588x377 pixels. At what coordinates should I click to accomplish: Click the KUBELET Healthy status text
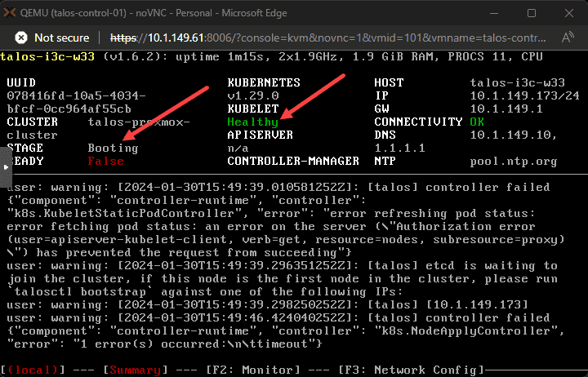tap(252, 122)
